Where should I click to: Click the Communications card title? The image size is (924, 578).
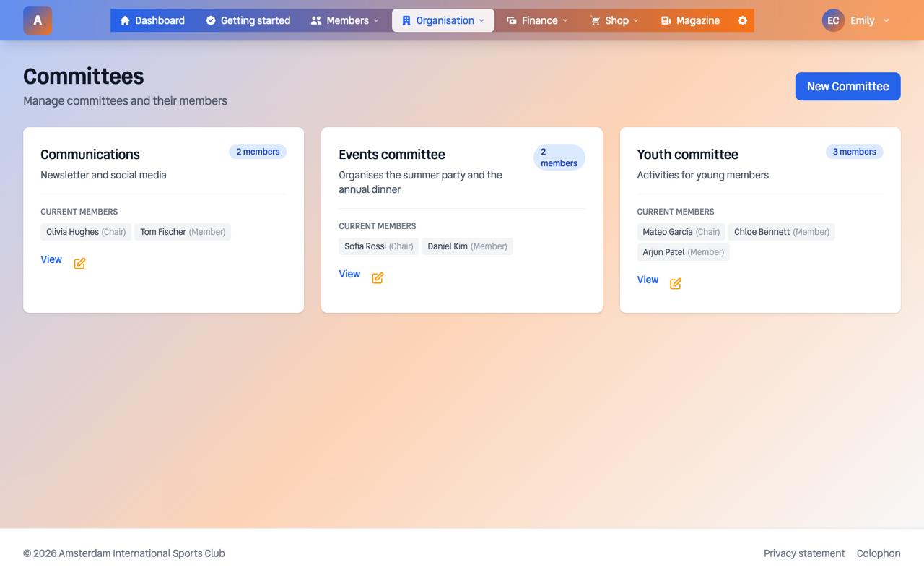[x=90, y=155]
